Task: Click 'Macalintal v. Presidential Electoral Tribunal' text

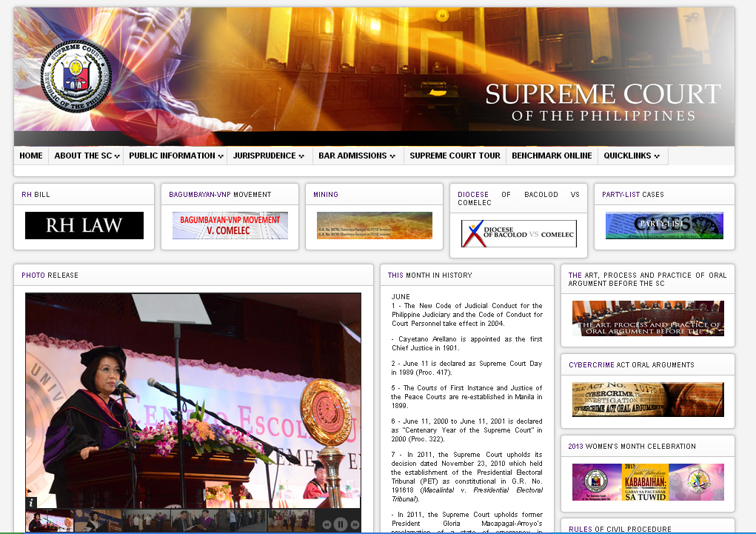Action: (466, 495)
